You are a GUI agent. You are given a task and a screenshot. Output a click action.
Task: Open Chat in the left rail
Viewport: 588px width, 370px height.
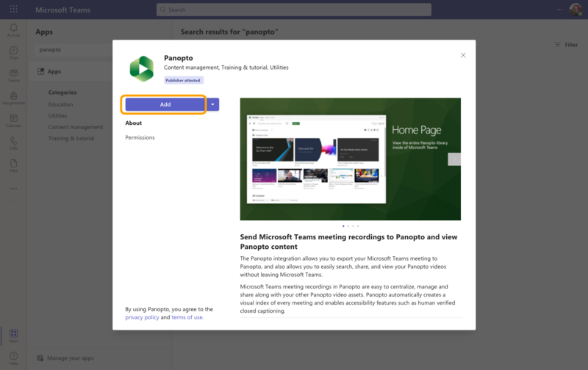click(x=13, y=52)
